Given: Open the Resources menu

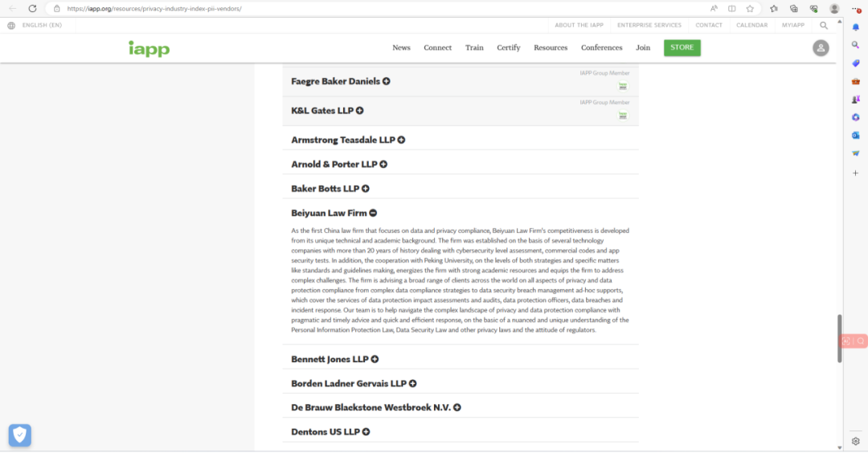Looking at the screenshot, I should tap(551, 47).
